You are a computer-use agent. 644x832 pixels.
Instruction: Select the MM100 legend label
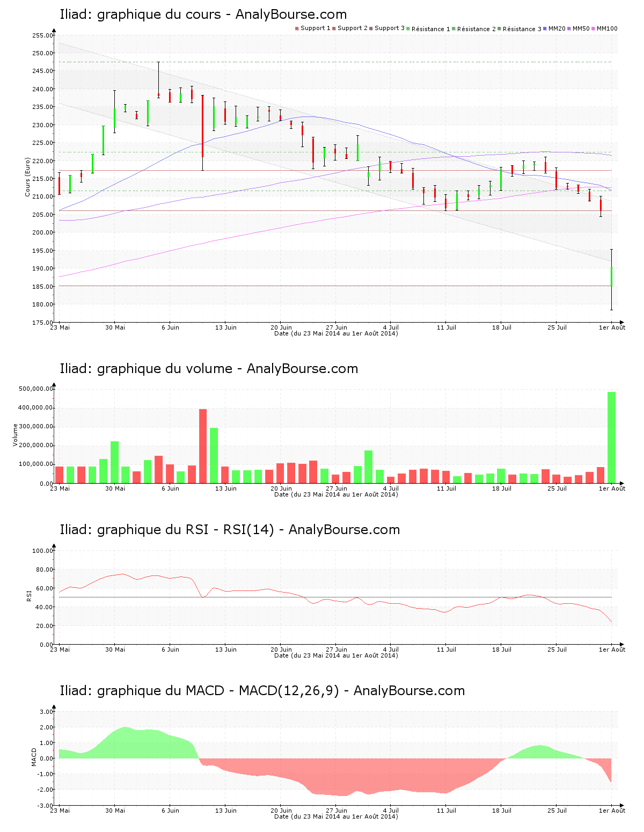tap(607, 28)
